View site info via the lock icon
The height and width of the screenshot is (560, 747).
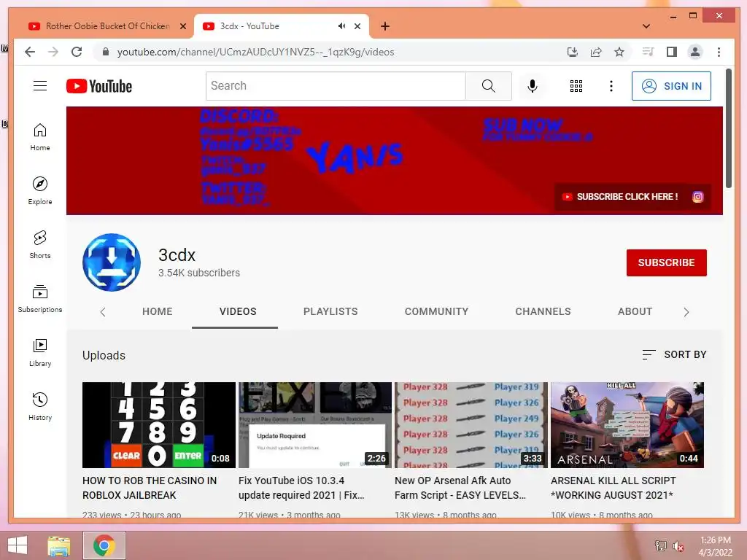click(x=106, y=52)
